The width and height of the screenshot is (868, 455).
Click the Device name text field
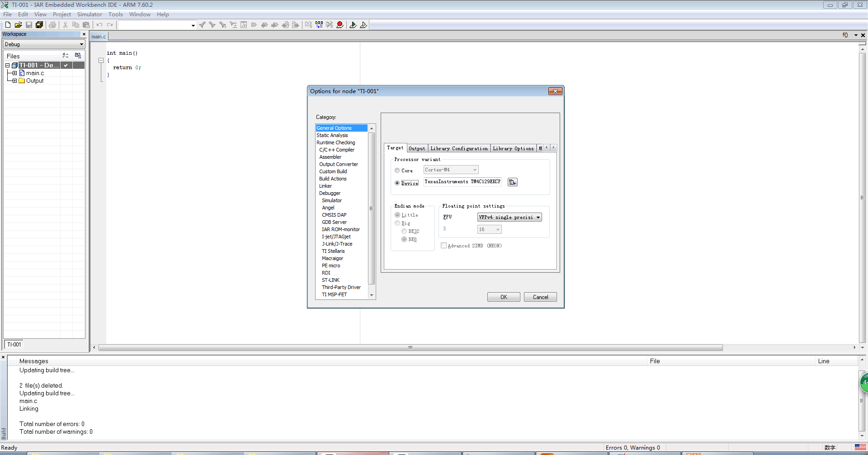pos(462,182)
